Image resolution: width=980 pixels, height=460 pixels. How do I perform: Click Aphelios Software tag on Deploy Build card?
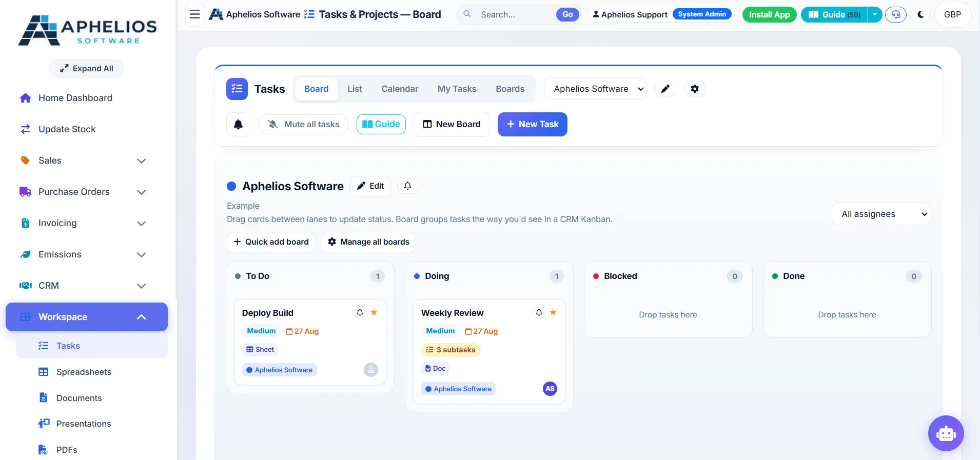pyautogui.click(x=279, y=370)
